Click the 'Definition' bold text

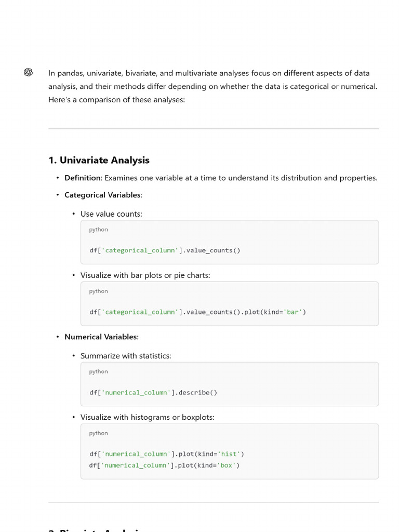point(82,178)
